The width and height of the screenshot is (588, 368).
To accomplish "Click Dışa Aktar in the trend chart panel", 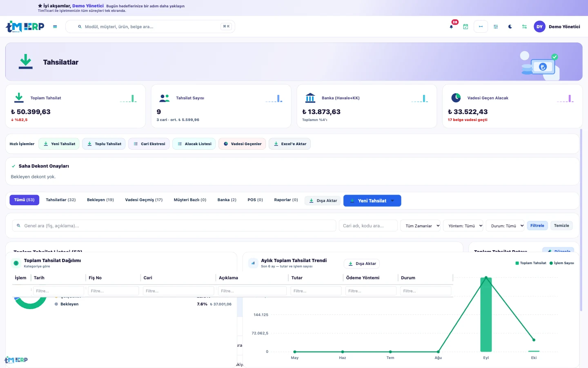I will pos(362,264).
